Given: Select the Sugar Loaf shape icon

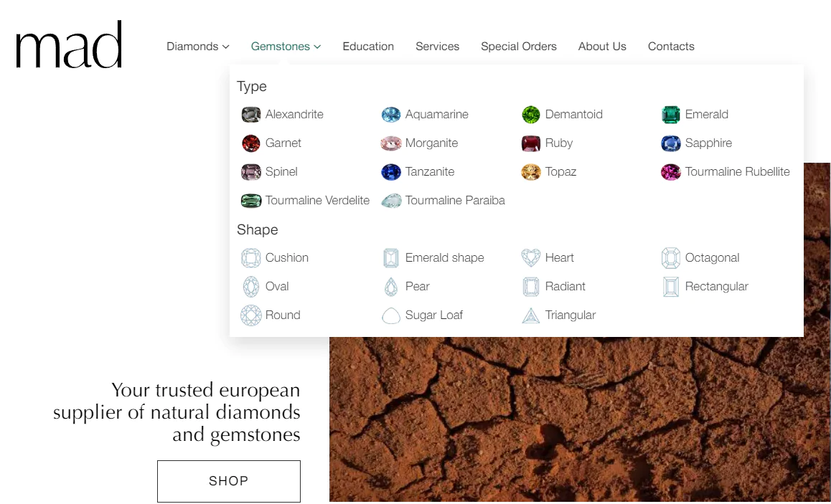Looking at the screenshot, I should tap(390, 315).
